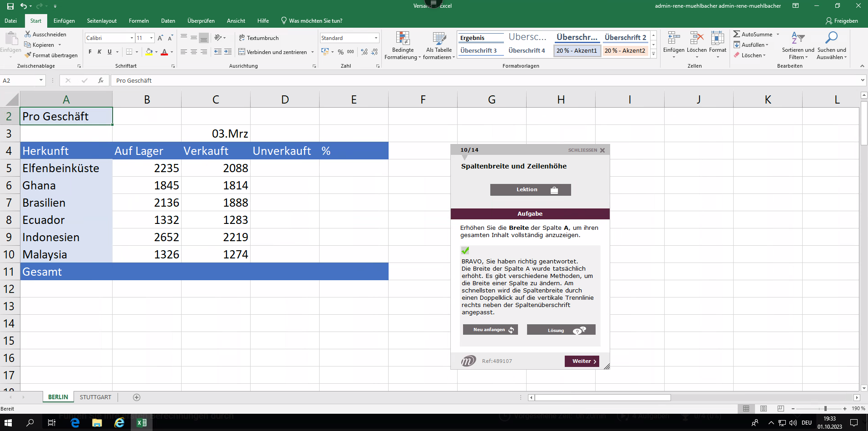
Task: Click Verbinden und zentrieren merge icon
Action: point(242,52)
